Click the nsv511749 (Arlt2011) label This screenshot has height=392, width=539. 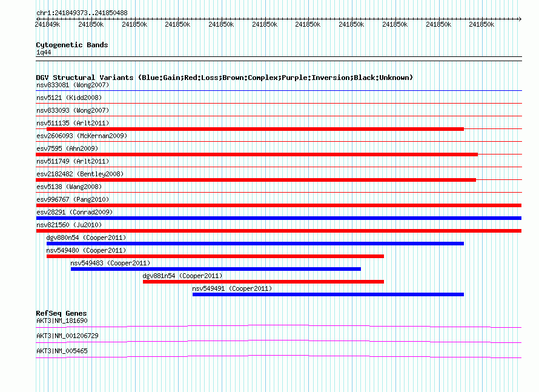(73, 161)
